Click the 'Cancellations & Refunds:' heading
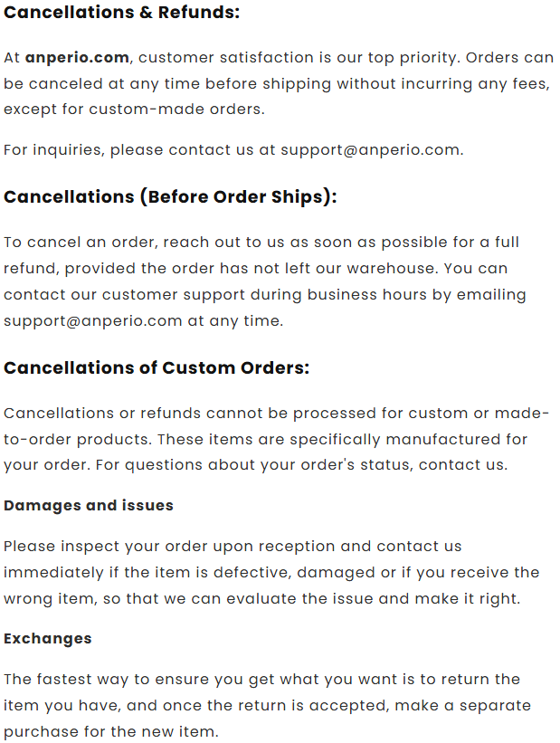Screen dimensions: 560x743 tap(122, 14)
